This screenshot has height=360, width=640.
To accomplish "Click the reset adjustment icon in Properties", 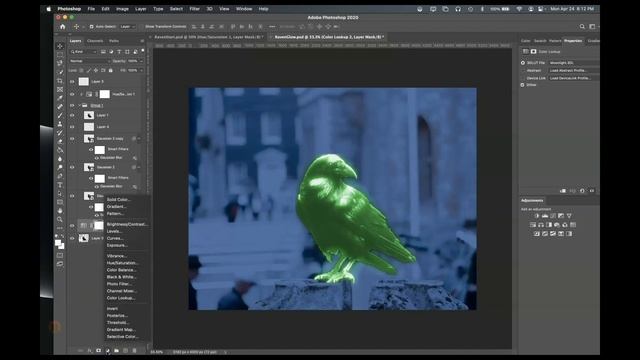I will click(x=582, y=191).
